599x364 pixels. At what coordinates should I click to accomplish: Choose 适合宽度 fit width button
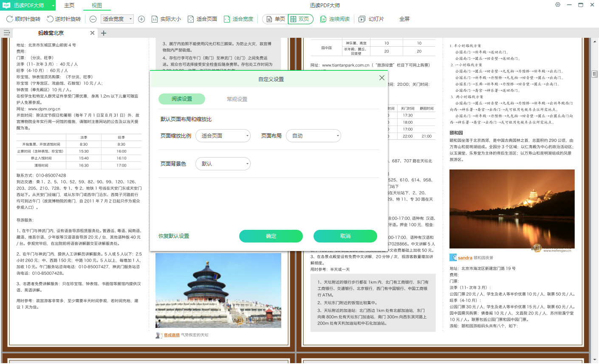[238, 19]
